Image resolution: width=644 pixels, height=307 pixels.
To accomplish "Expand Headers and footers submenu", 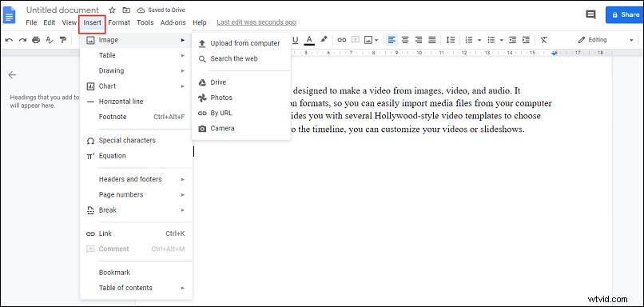I will pyautogui.click(x=136, y=180).
